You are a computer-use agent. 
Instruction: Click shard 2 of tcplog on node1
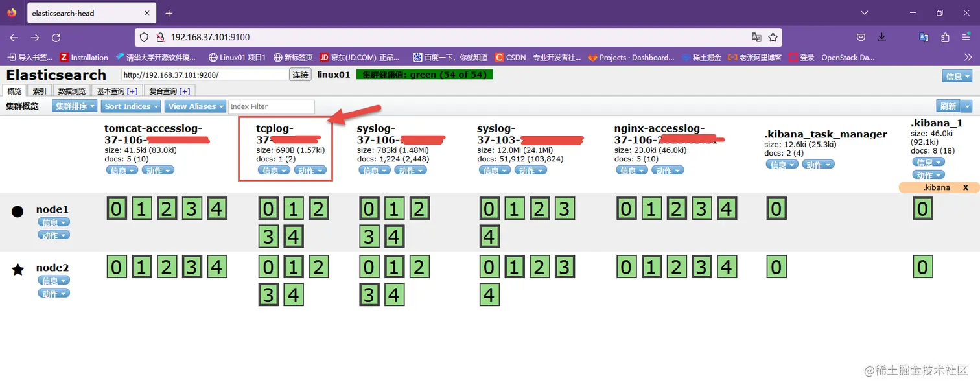[318, 209]
